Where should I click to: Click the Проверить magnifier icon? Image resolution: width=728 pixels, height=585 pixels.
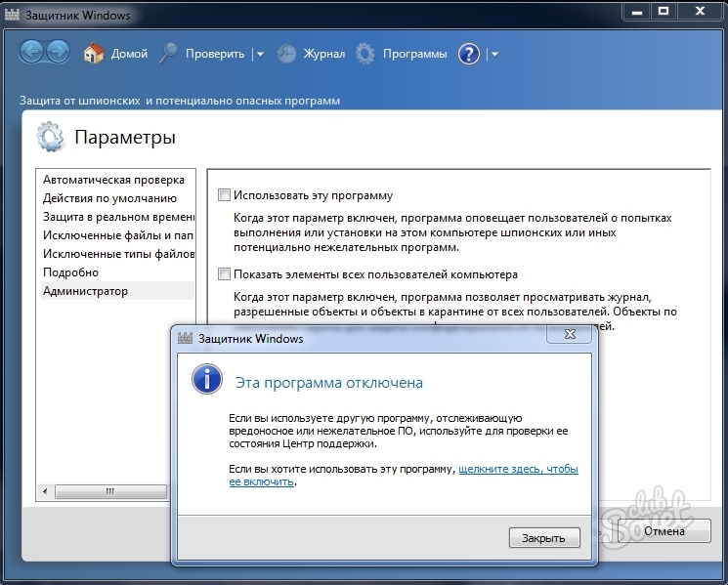[x=168, y=53]
